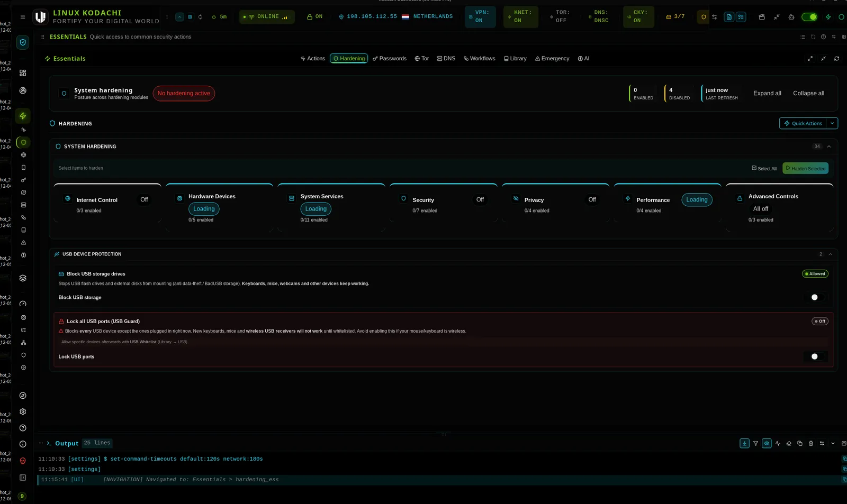Screen dimensions: 847x504
Task: Click the pause icon in the top status bar
Action: coord(190,17)
